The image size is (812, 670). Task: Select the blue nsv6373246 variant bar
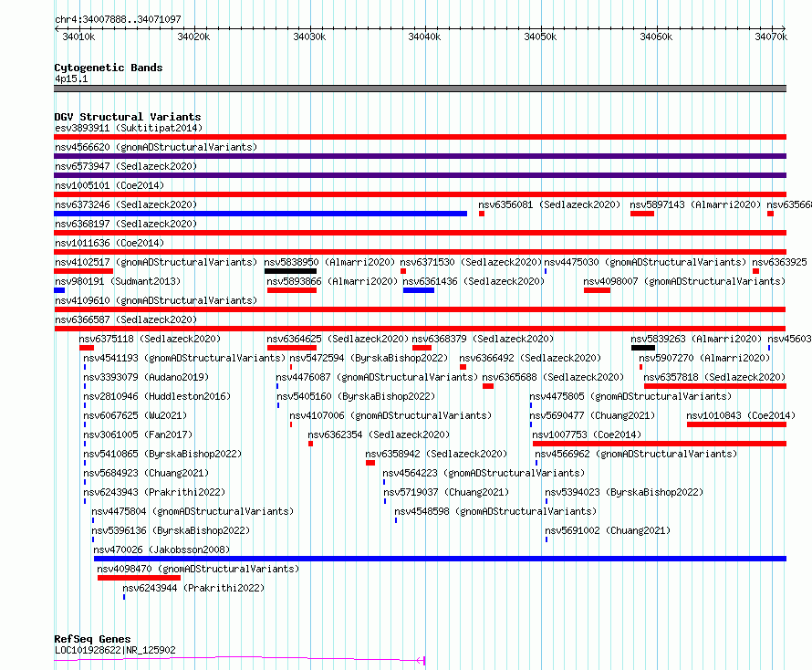click(x=261, y=214)
